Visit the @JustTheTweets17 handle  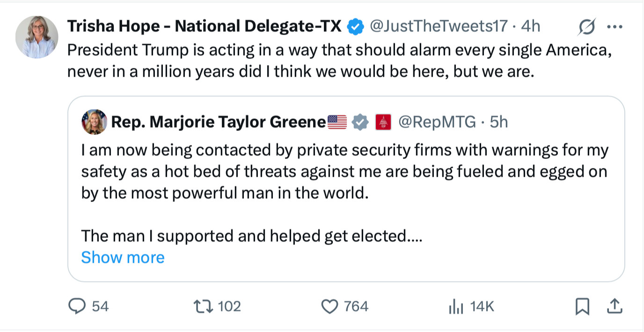tap(439, 27)
